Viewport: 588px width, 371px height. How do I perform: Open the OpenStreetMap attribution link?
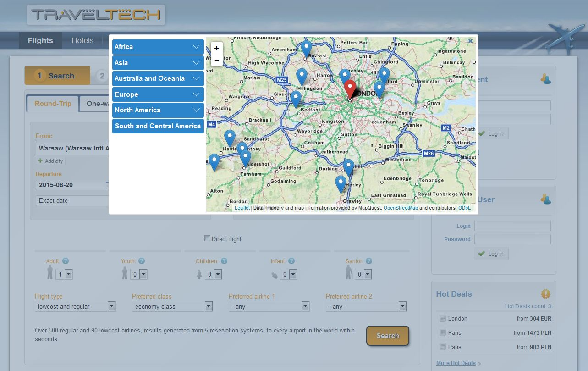point(401,208)
